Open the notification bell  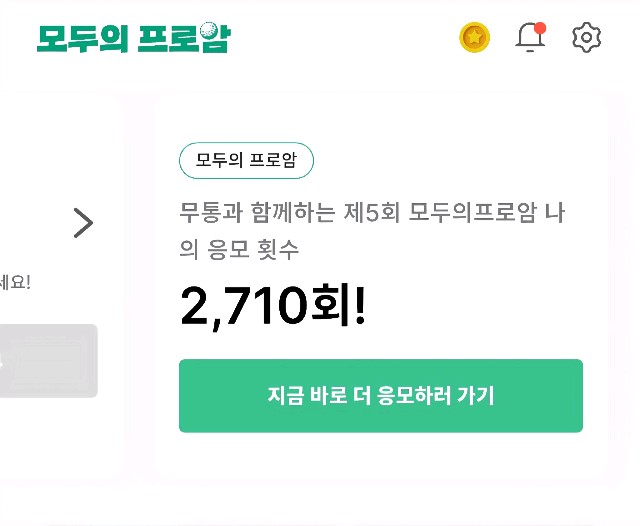(x=529, y=38)
